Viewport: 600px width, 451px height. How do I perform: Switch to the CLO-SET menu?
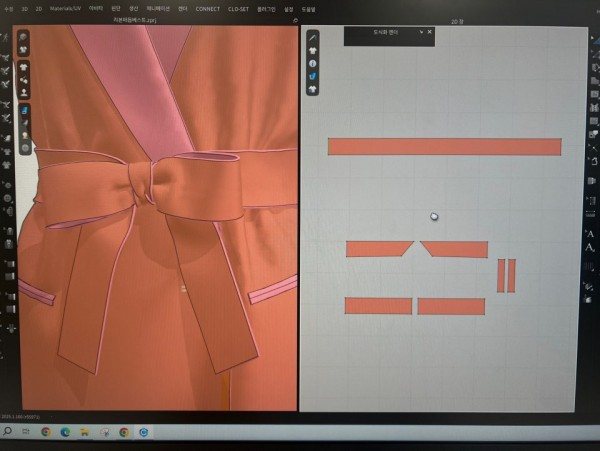coord(238,8)
